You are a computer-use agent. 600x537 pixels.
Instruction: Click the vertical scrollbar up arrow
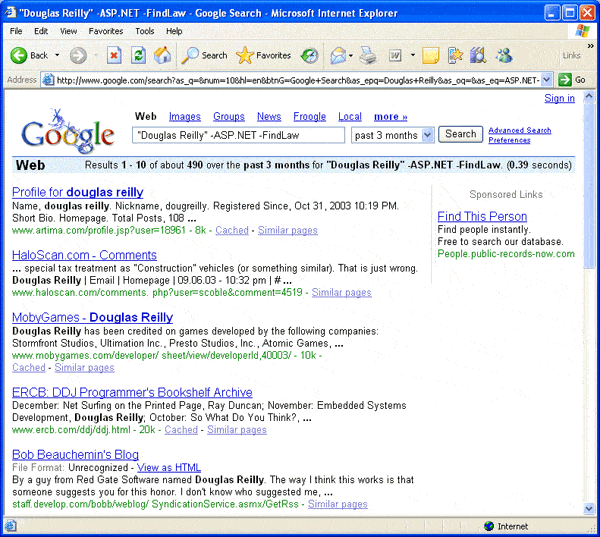[x=589, y=96]
